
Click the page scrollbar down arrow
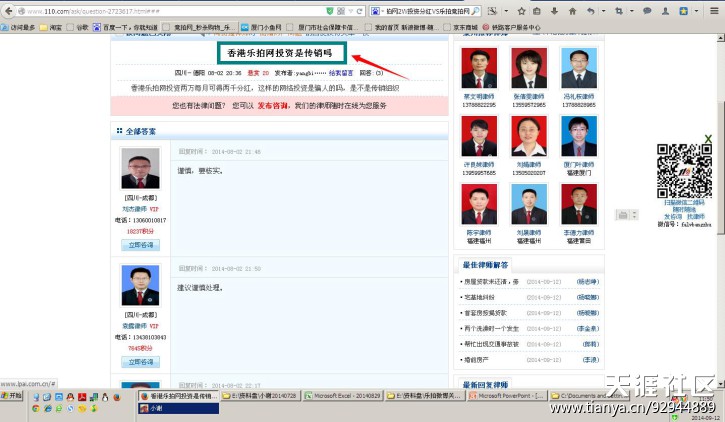(721, 384)
